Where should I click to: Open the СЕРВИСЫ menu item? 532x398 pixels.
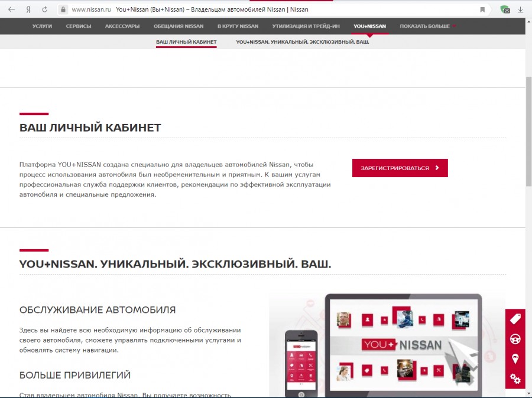[79, 26]
